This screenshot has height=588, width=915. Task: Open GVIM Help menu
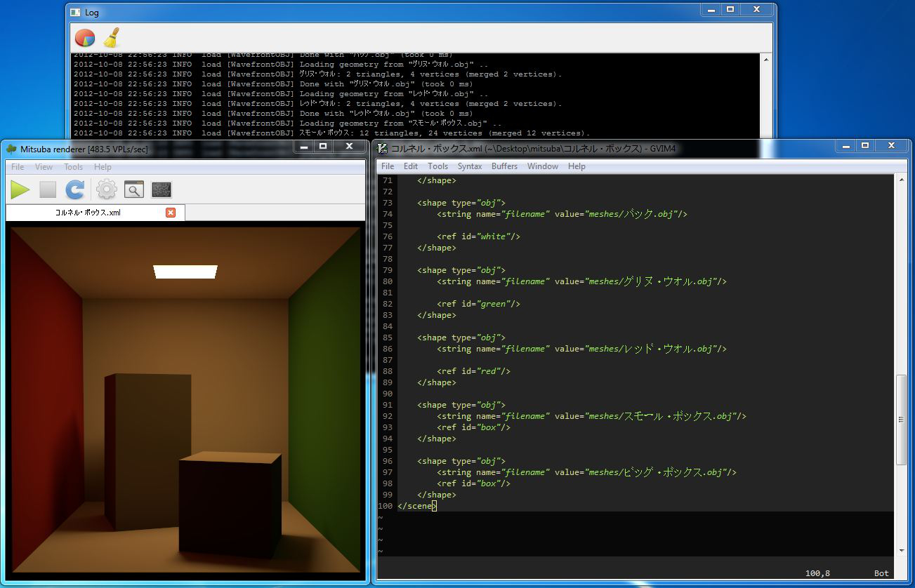577,166
